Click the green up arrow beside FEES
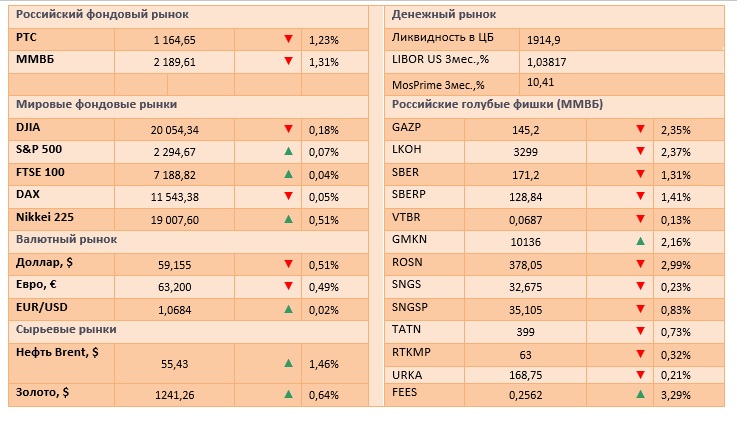 coord(639,395)
